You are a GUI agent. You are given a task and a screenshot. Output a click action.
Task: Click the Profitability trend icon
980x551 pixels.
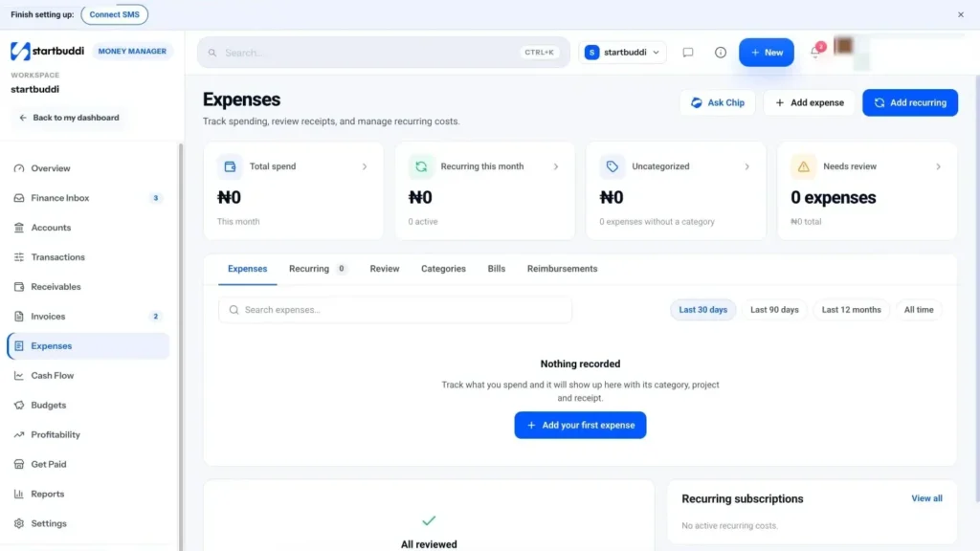(19, 435)
